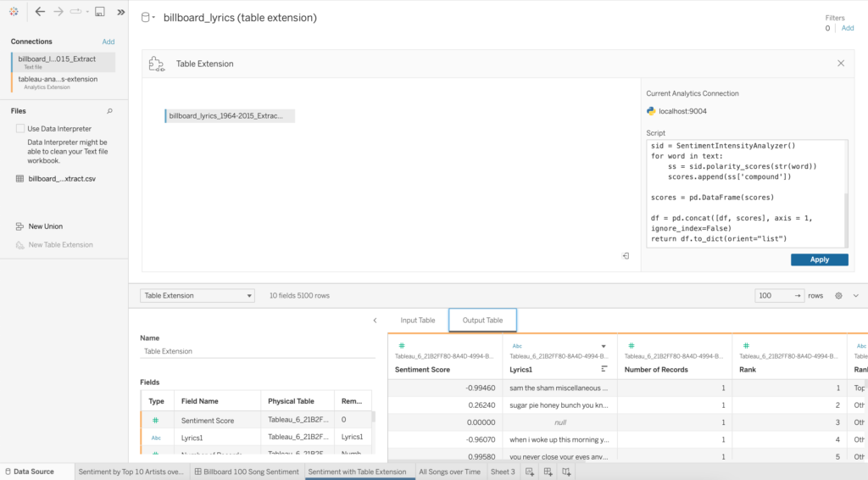Close the Table Extension panel

click(x=840, y=64)
